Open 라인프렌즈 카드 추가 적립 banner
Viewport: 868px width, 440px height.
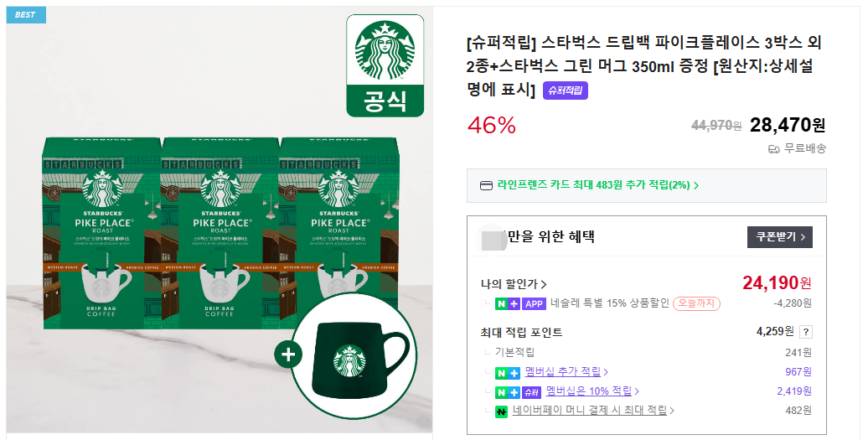pyautogui.click(x=647, y=185)
